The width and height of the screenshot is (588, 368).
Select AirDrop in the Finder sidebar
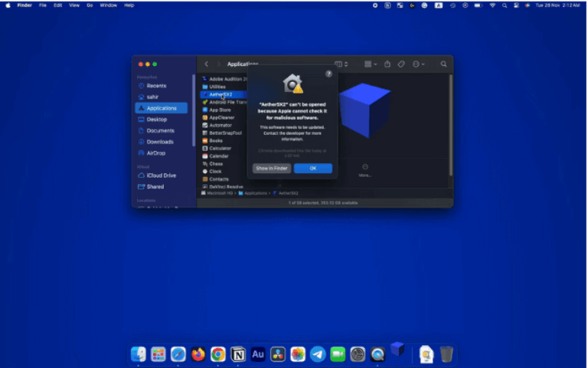coord(155,153)
